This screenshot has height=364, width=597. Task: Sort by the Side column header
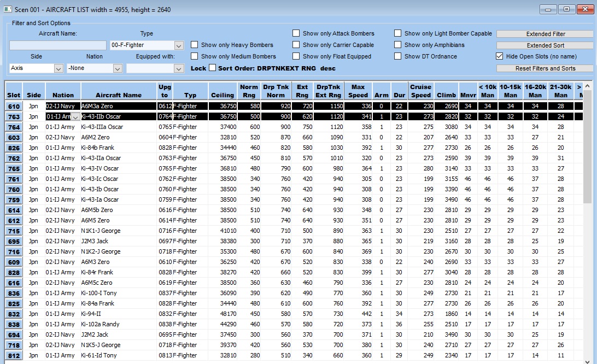click(x=34, y=91)
